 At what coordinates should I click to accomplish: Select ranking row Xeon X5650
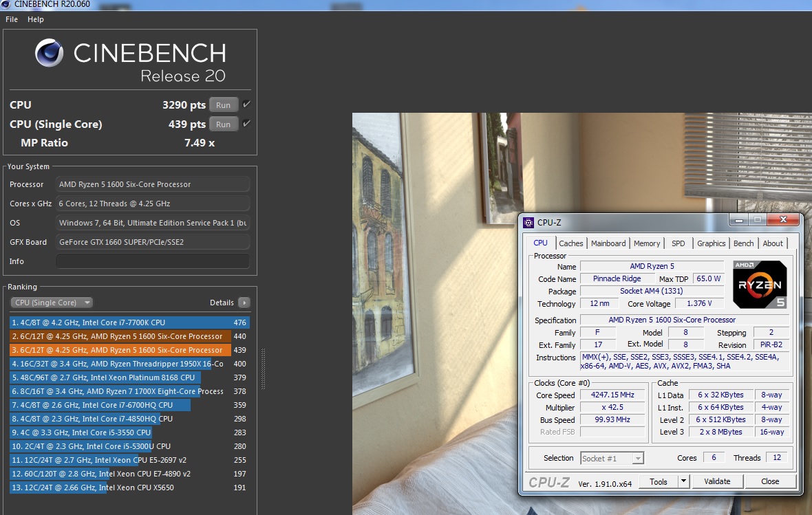[x=129, y=487]
